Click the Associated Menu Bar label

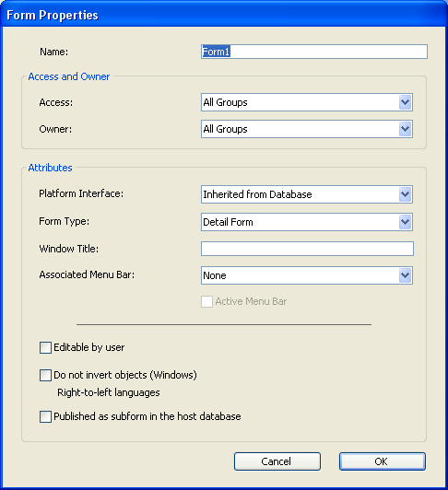coord(87,274)
